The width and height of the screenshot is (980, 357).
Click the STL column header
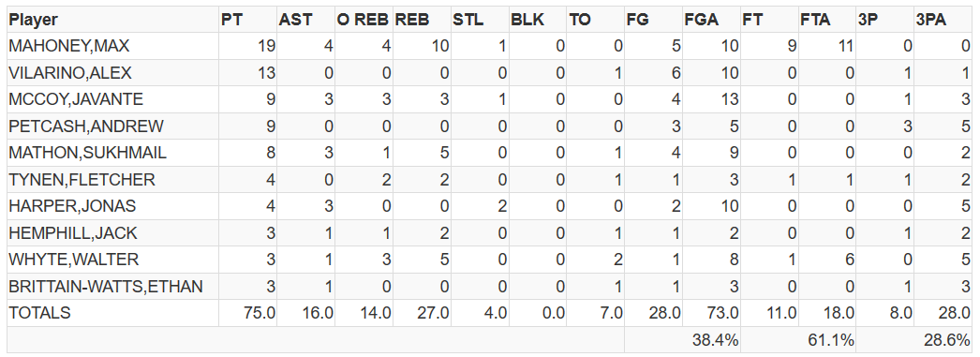tap(468, 20)
